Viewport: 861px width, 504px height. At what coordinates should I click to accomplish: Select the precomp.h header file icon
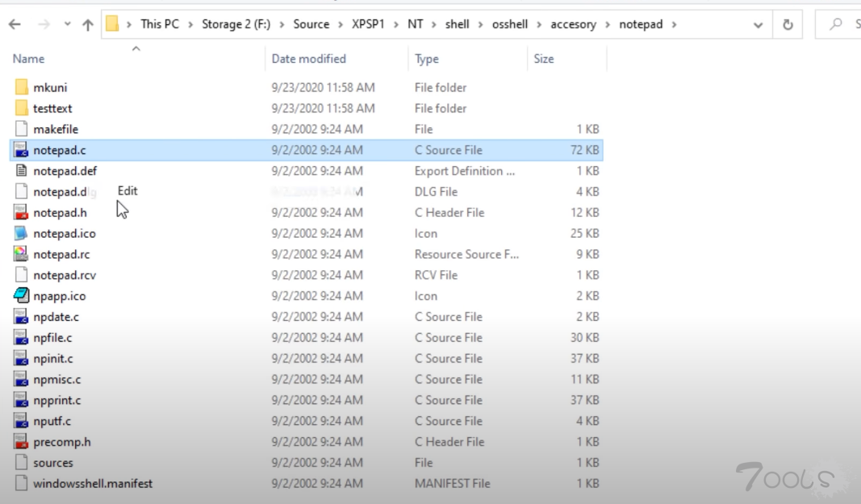tap(22, 442)
